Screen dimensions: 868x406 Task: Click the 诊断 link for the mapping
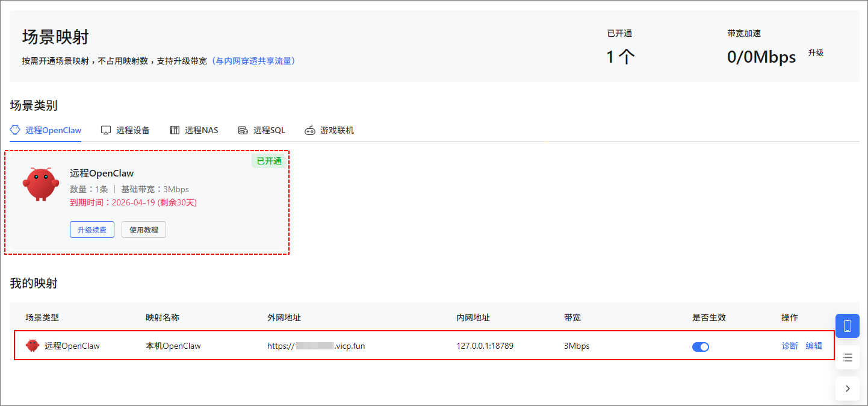click(x=789, y=345)
